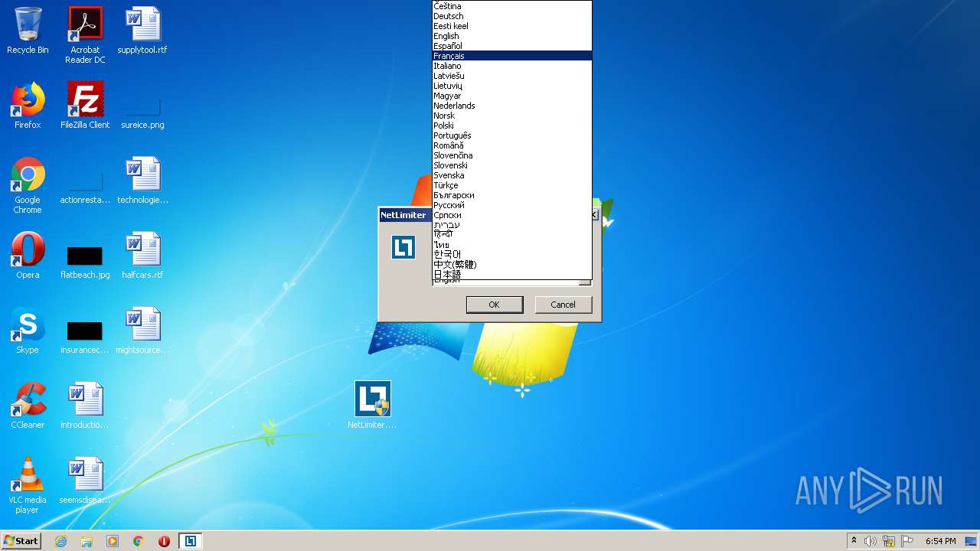Open technologie... Word document icon
980x551 pixels.
click(142, 181)
